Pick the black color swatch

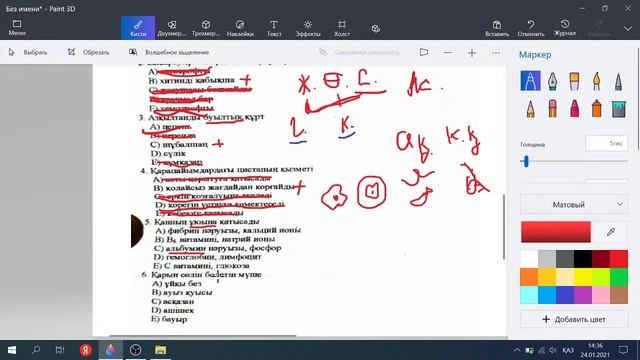tap(583, 259)
